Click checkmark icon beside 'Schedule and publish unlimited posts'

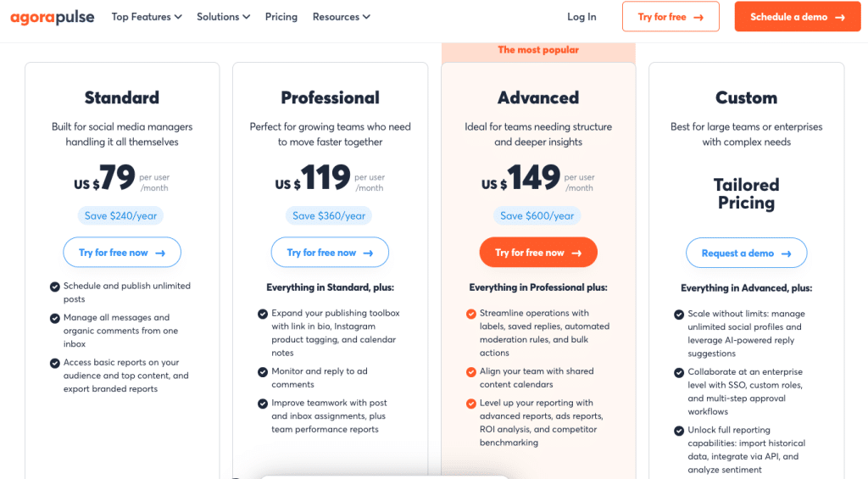[55, 287]
